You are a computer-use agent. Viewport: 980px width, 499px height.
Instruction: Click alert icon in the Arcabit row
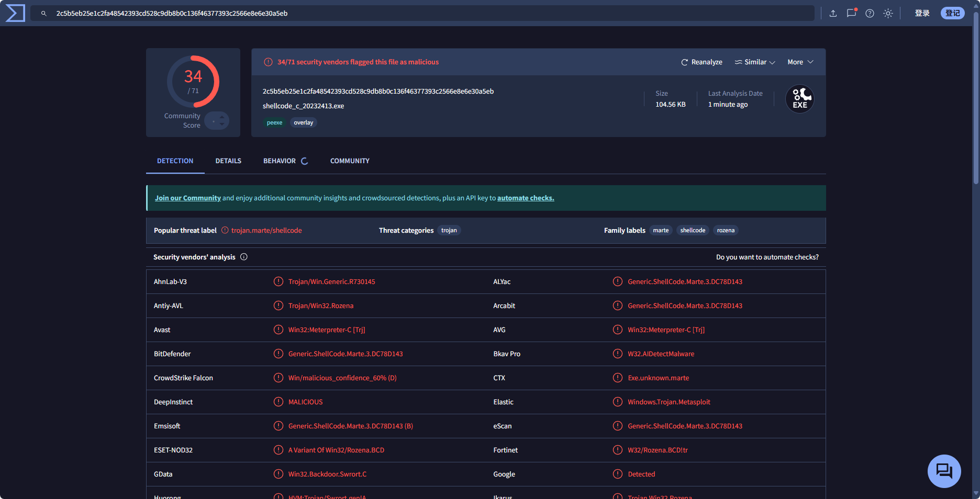coord(618,305)
